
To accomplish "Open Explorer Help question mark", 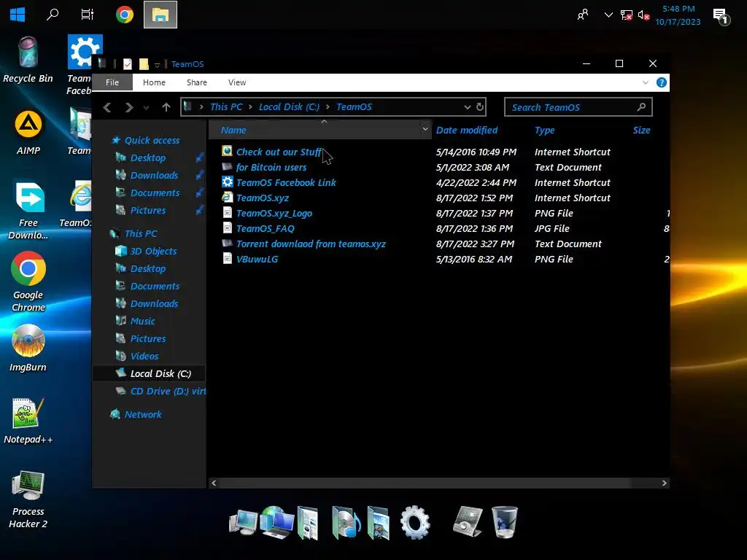I will tap(661, 82).
